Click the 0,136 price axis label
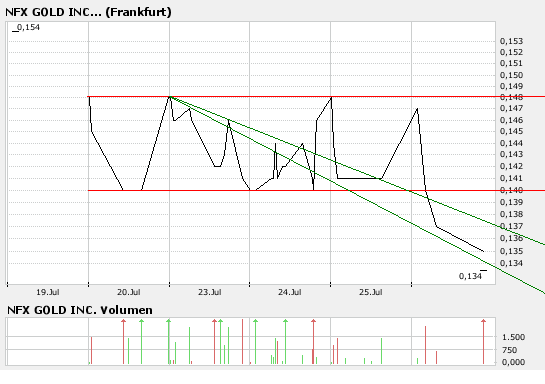The image size is (545, 384). [x=511, y=238]
